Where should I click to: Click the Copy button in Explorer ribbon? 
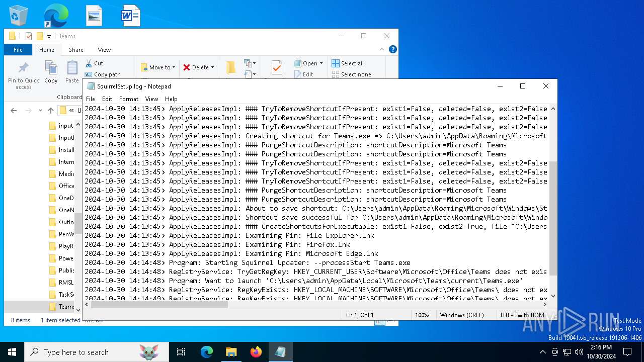coord(51,72)
